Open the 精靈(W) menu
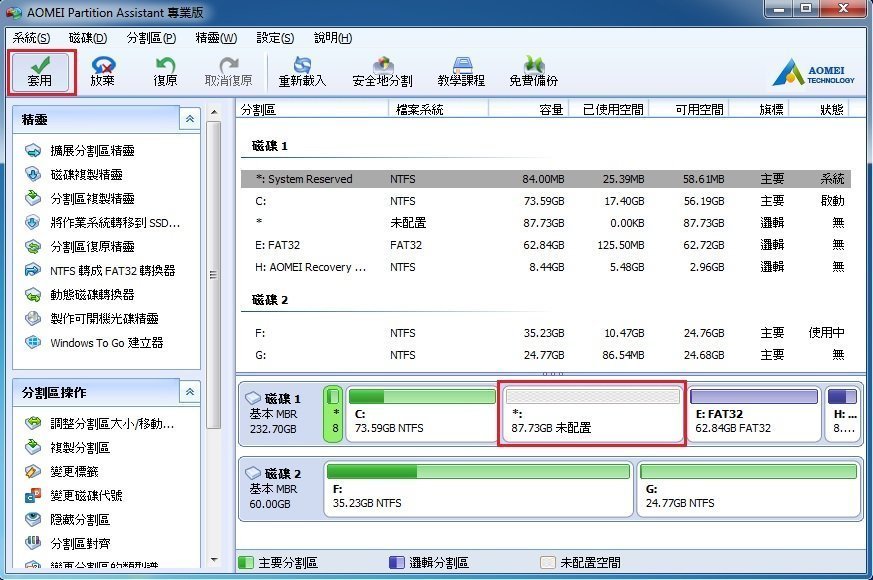 pos(216,38)
